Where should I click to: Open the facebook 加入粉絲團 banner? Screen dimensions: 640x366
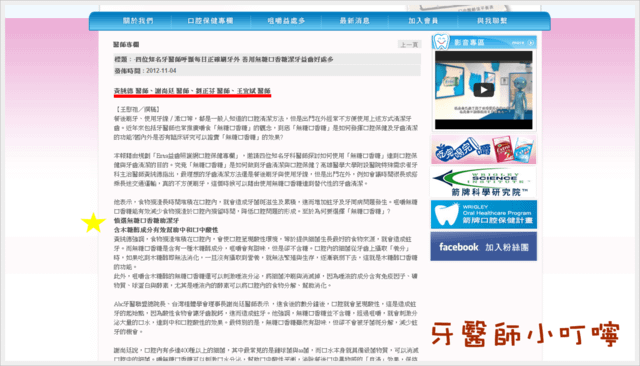[484, 246]
